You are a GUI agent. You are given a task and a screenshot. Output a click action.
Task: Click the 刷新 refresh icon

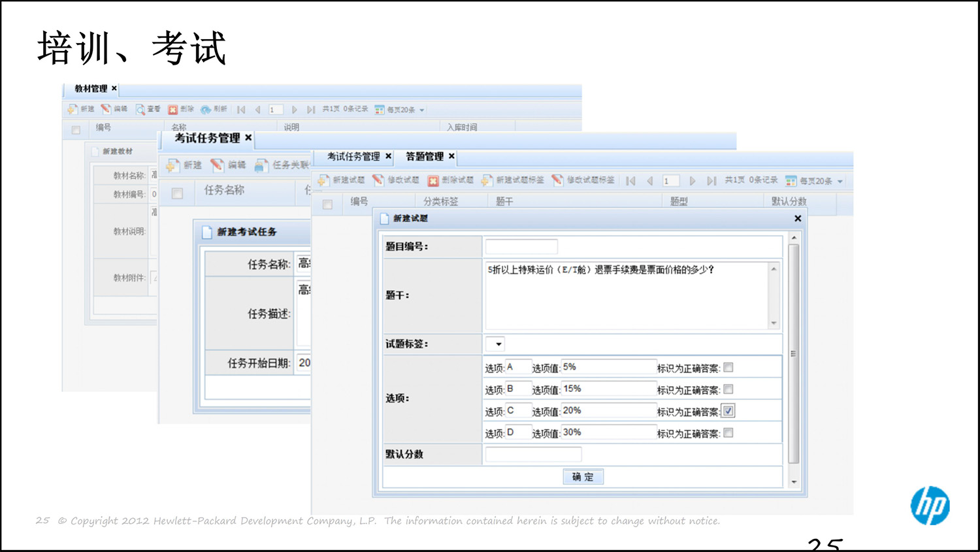206,109
